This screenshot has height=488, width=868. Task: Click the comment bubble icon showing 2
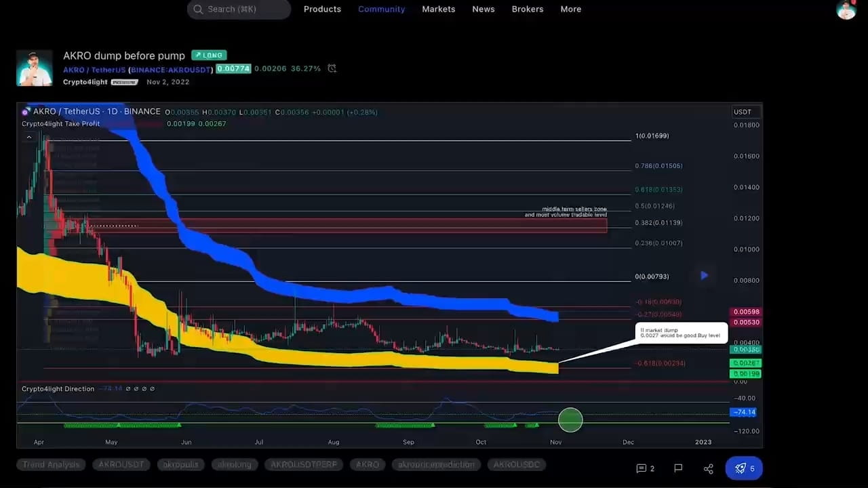642,468
